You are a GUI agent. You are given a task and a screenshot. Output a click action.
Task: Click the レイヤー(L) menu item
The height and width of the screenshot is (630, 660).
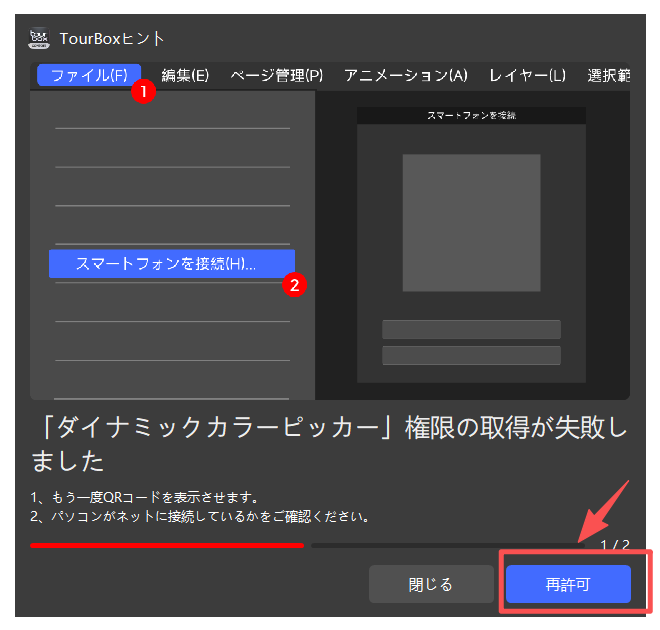pos(527,75)
